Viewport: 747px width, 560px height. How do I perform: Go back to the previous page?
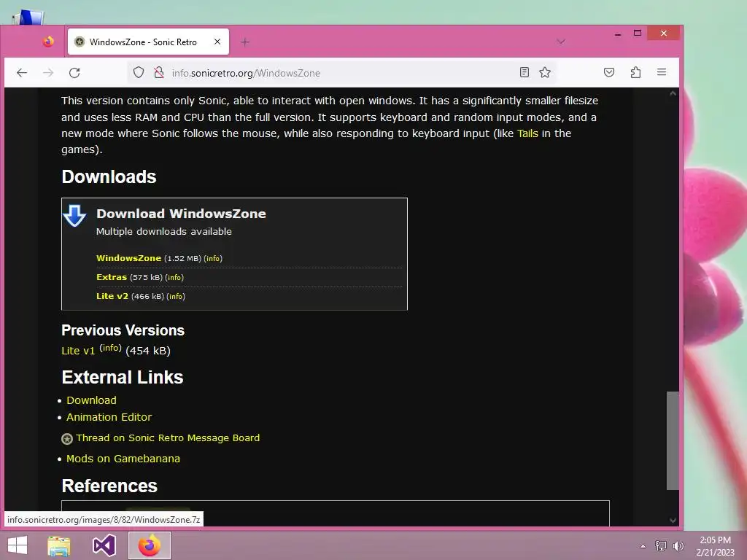coord(22,72)
